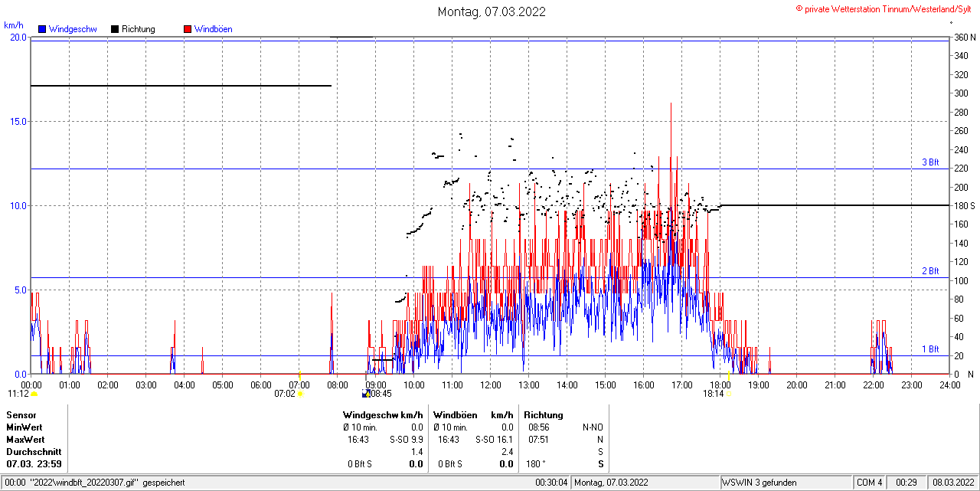Click the S-SO 9.9 max wind speed value
This screenshot has width=980, height=491.
click(407, 440)
